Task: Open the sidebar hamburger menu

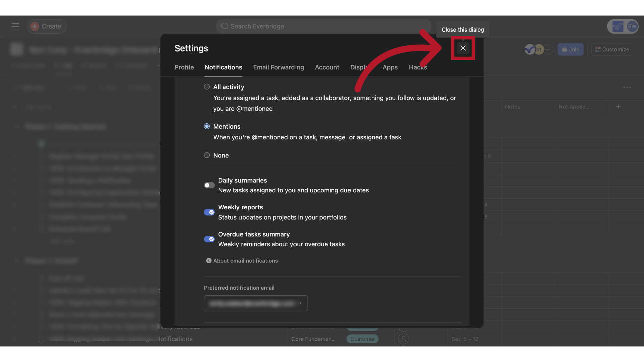Action: (x=15, y=26)
